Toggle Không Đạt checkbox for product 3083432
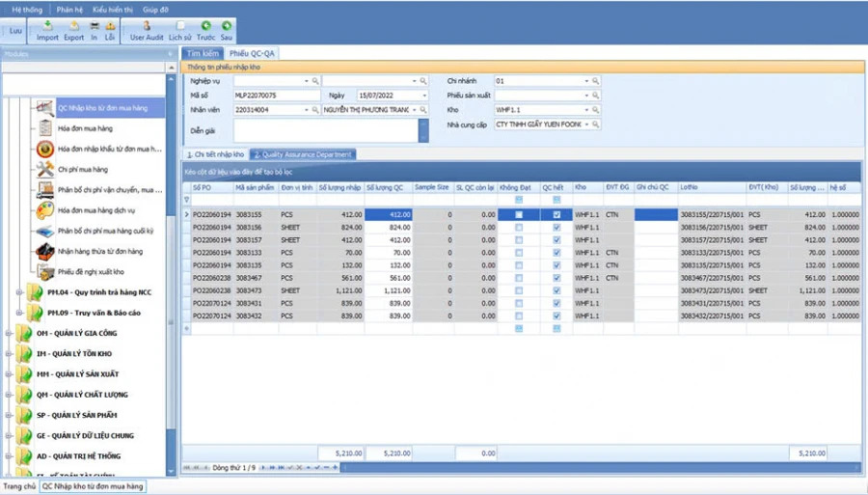 click(519, 316)
